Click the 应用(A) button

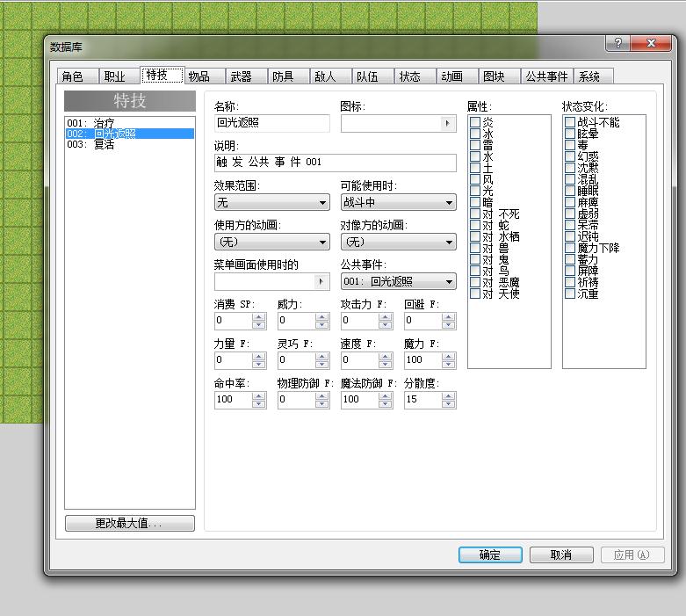(632, 554)
